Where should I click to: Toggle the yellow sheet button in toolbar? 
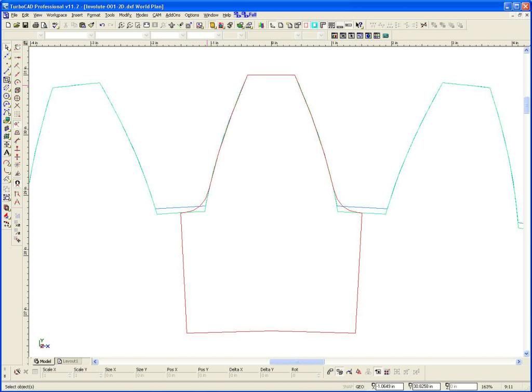[x=212, y=25]
